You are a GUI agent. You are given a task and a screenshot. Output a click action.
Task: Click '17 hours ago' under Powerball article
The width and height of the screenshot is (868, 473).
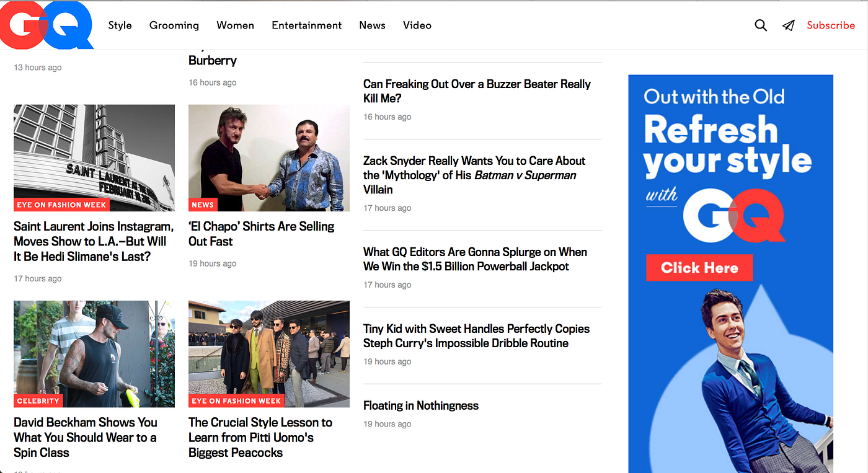point(387,285)
